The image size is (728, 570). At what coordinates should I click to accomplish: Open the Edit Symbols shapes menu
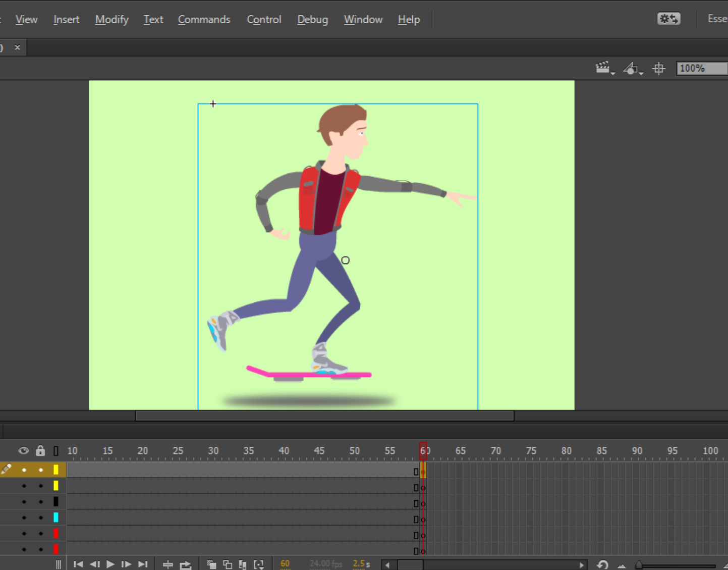coord(633,68)
